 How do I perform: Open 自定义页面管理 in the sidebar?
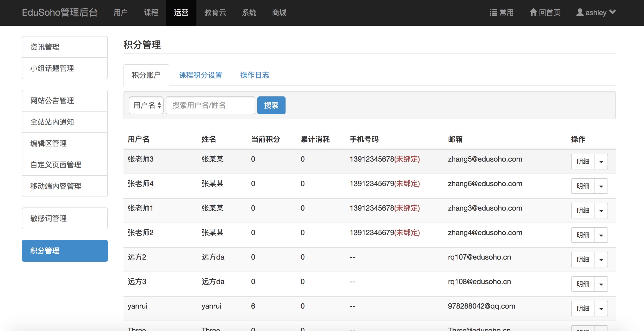(x=65, y=165)
